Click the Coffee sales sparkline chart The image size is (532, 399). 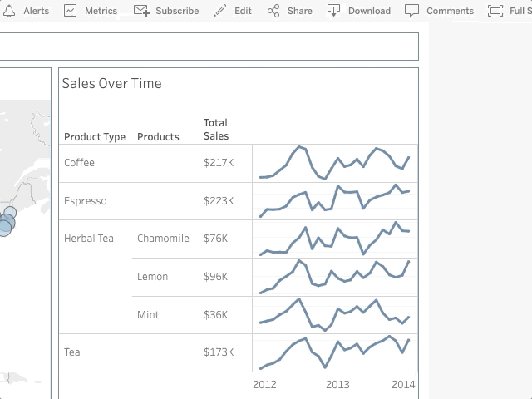[334, 163]
